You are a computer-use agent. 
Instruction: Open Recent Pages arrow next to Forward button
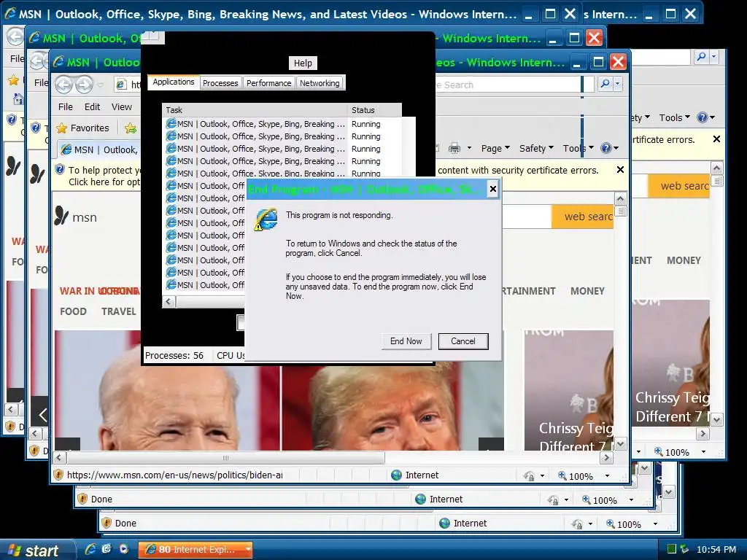(x=101, y=85)
